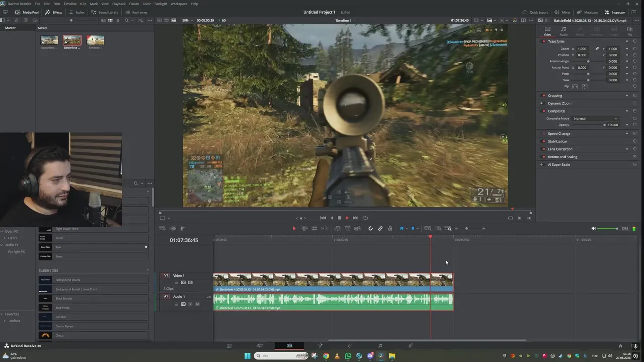Select the Selection Mode arrow tool
644x362 pixels.
point(294,229)
